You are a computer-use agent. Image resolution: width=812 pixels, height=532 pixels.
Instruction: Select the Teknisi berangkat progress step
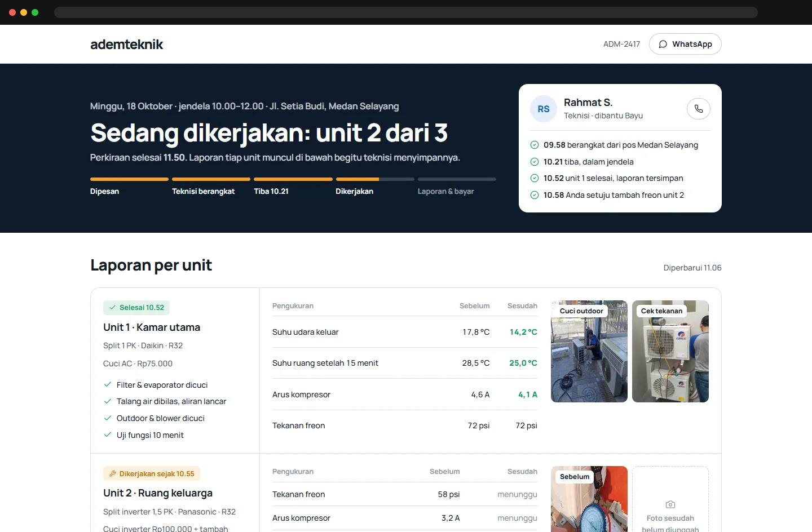pyautogui.click(x=211, y=187)
